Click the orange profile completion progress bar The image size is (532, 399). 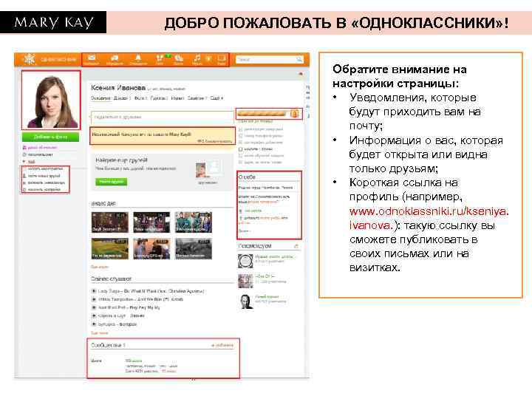click(263, 113)
